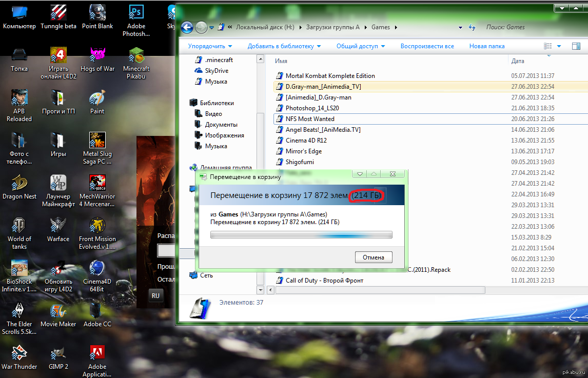Click the Movie Maker desktop shortcut
Screen dimensions: 588x378
(x=58, y=311)
